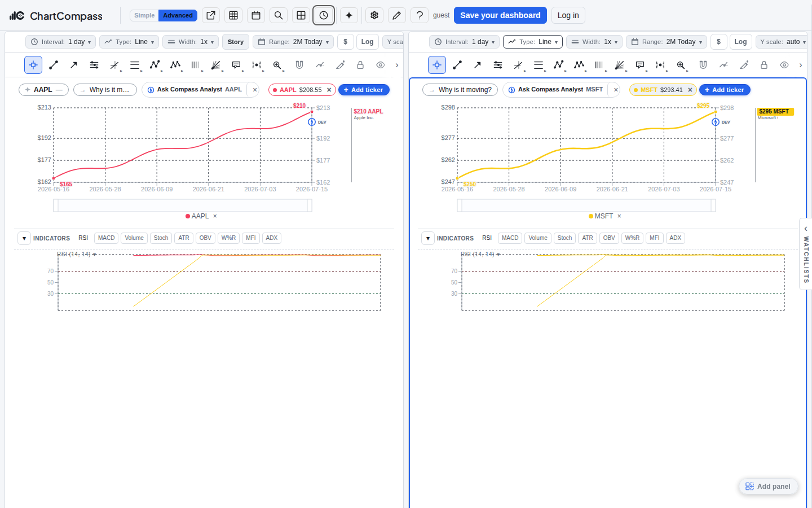Click AAPL chart range scrubber bar
This screenshot has height=508, width=812.
(x=183, y=205)
